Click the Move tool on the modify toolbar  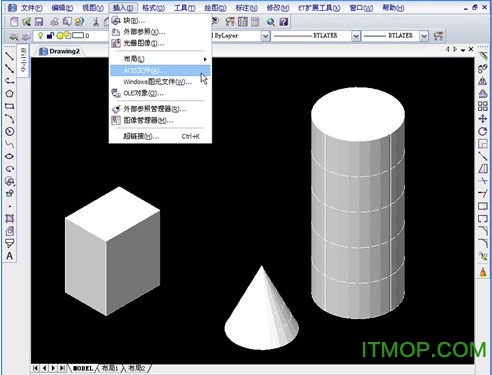pos(483,119)
